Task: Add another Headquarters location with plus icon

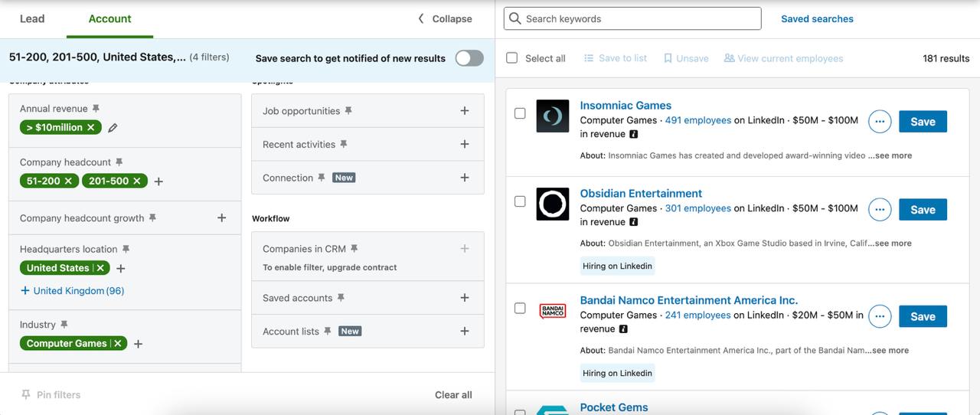Action: pos(120,268)
